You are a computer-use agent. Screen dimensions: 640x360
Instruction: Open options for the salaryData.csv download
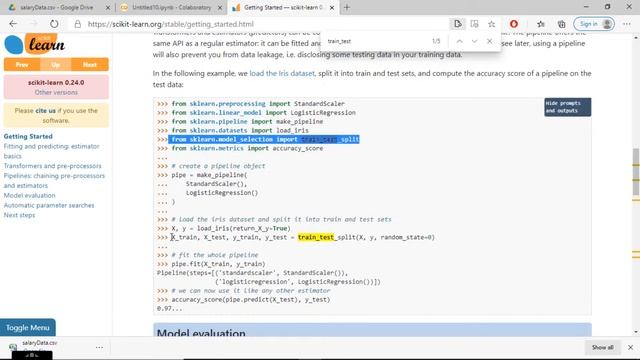[99, 347]
